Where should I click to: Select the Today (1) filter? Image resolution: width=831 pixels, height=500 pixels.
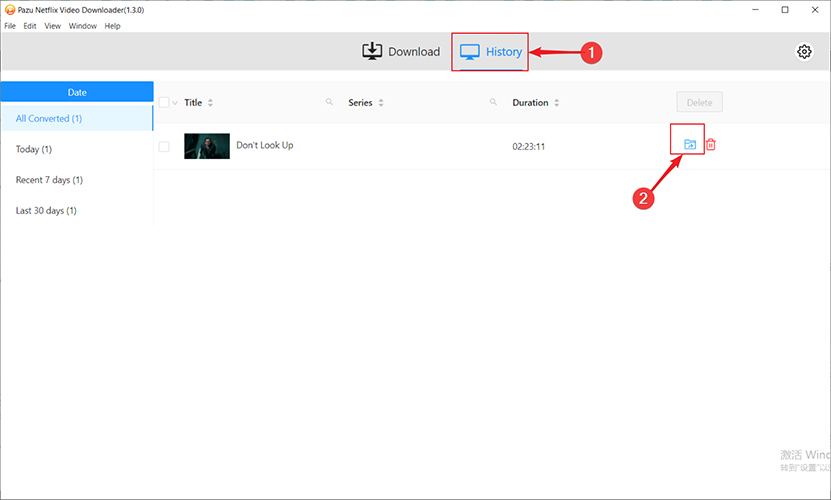click(34, 149)
